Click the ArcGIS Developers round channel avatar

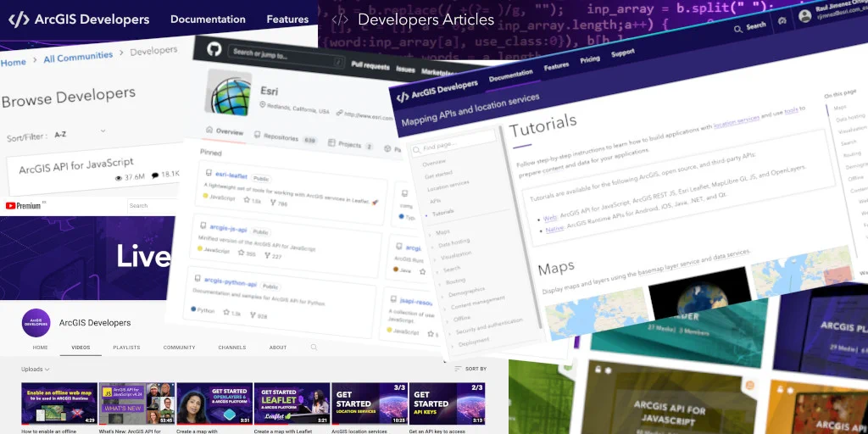(x=36, y=323)
